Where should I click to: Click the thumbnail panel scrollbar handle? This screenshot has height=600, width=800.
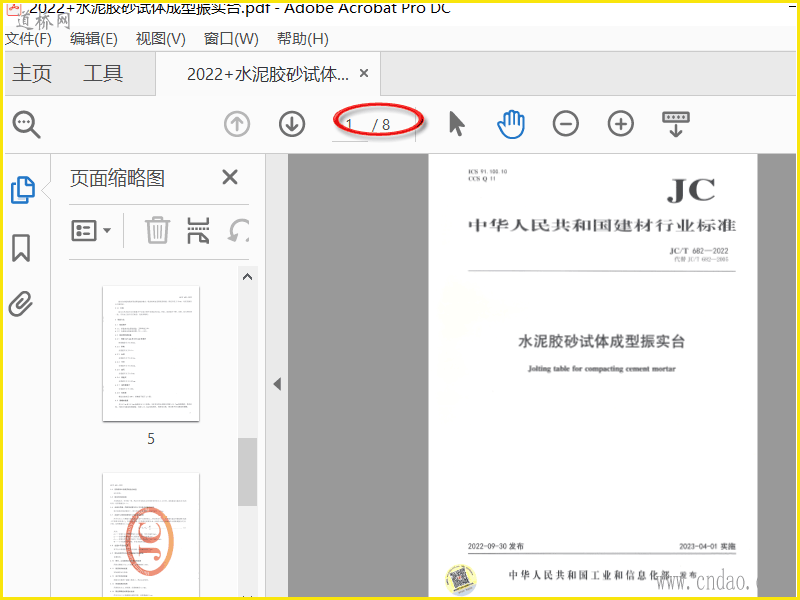(x=247, y=472)
